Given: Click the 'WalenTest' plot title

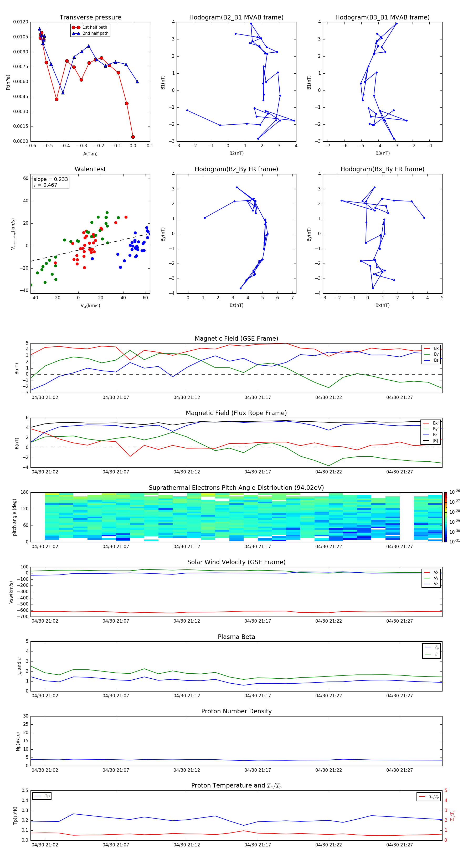Looking at the screenshot, I should pyautogui.click(x=90, y=169).
